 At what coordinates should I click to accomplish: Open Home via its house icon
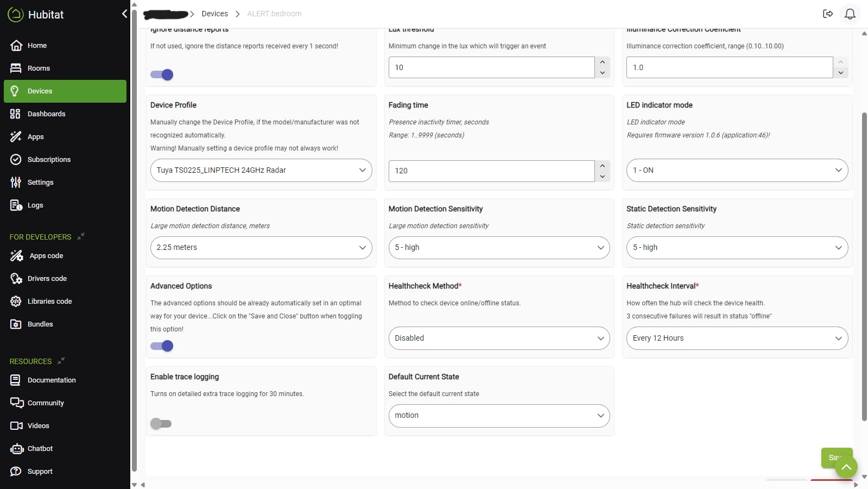click(x=16, y=46)
